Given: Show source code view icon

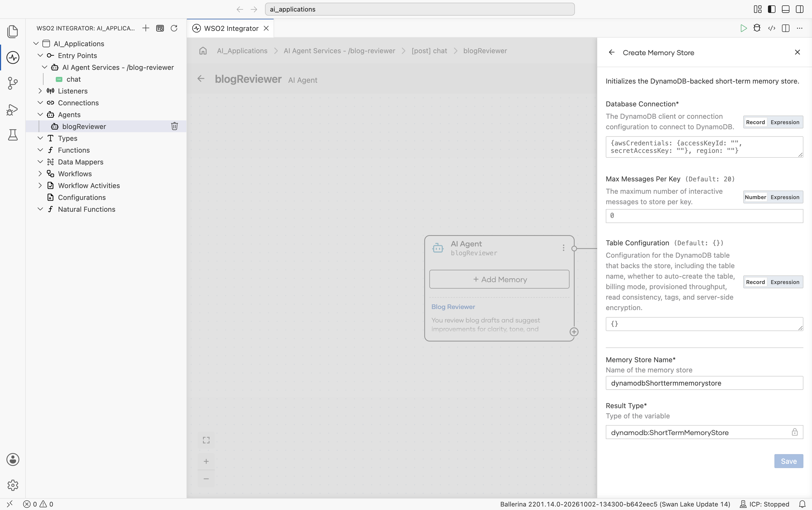Looking at the screenshot, I should click(771, 28).
